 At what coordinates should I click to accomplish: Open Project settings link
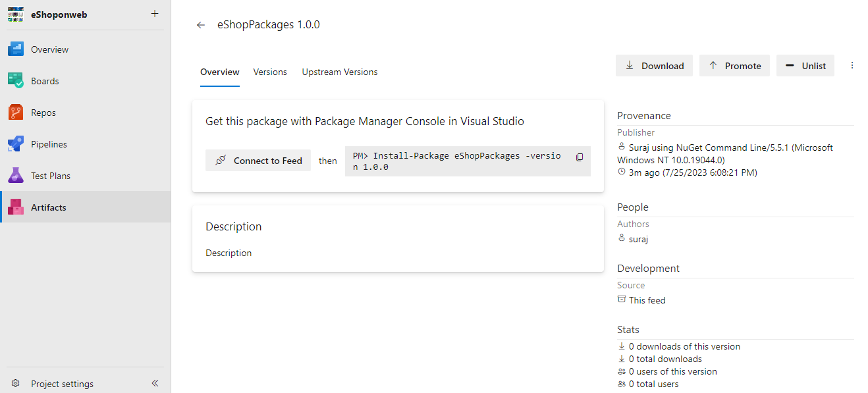(x=62, y=384)
